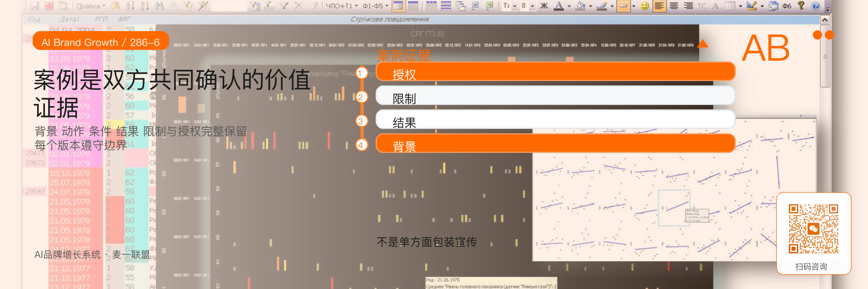Image resolution: width=868 pixels, height=289 pixels.
Task: Toggle align right formatting
Action: tap(688, 6)
